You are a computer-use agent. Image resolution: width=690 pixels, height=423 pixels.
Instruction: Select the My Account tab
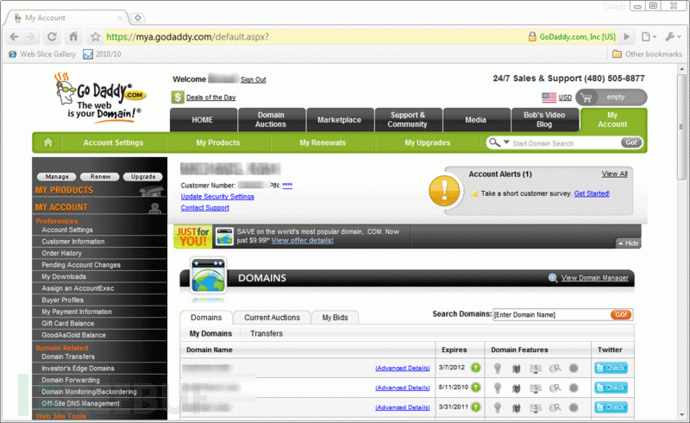613,120
